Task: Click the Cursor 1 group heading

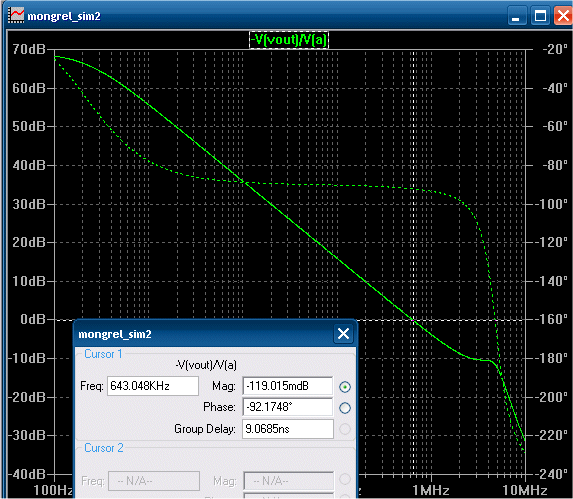Action: coord(103,354)
